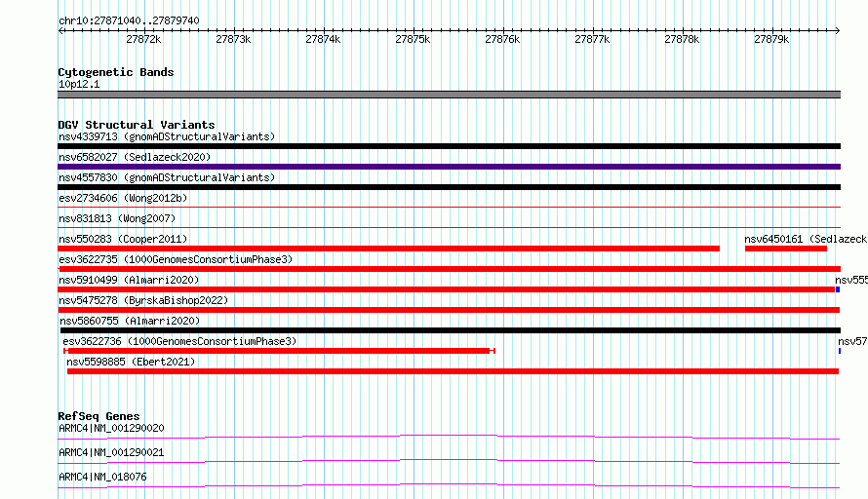Click the left arrowhead of the coordinate ruler
The image size is (868, 499).
click(60, 31)
